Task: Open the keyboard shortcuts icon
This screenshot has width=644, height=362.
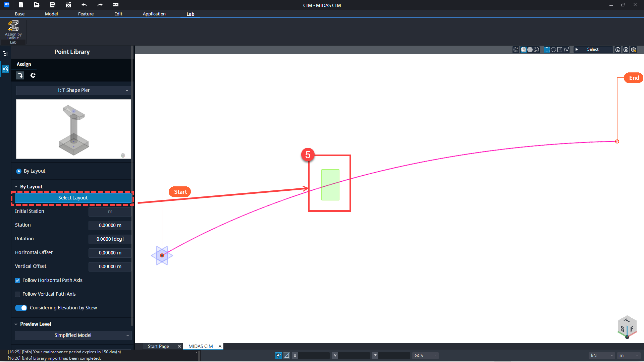Action: pyautogui.click(x=116, y=5)
